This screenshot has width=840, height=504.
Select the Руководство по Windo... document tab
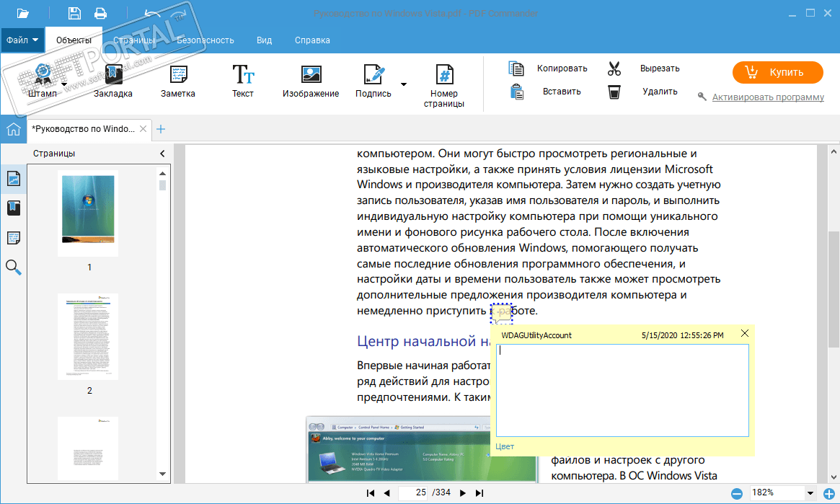pos(83,129)
